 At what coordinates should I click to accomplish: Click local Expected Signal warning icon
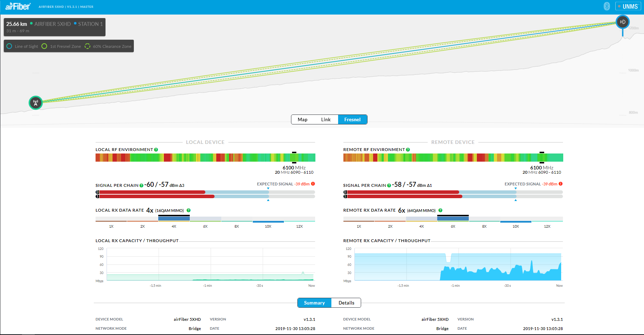313,184
